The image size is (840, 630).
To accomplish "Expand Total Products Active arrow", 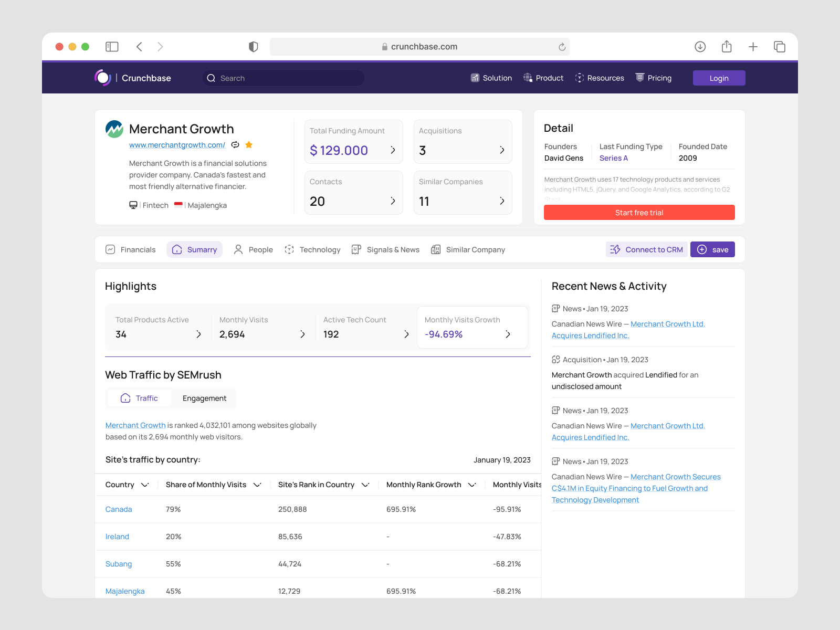I will click(x=198, y=334).
